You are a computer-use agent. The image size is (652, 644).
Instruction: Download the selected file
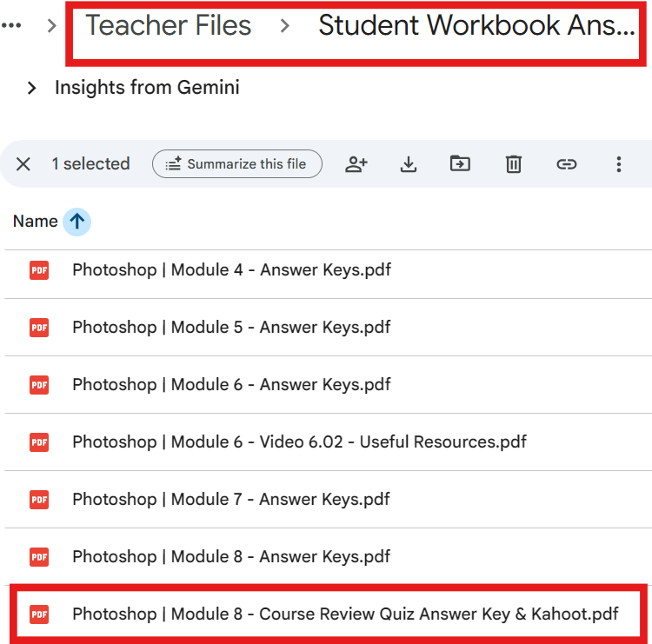409,163
